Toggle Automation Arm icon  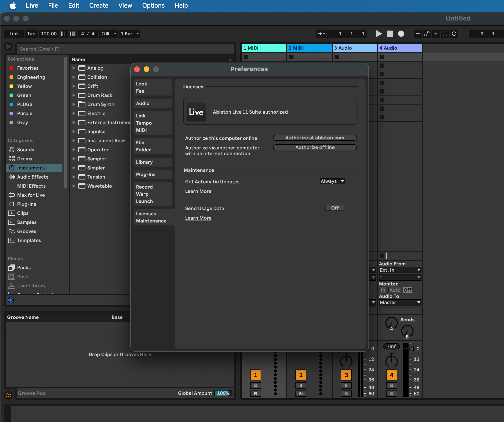pos(427,34)
